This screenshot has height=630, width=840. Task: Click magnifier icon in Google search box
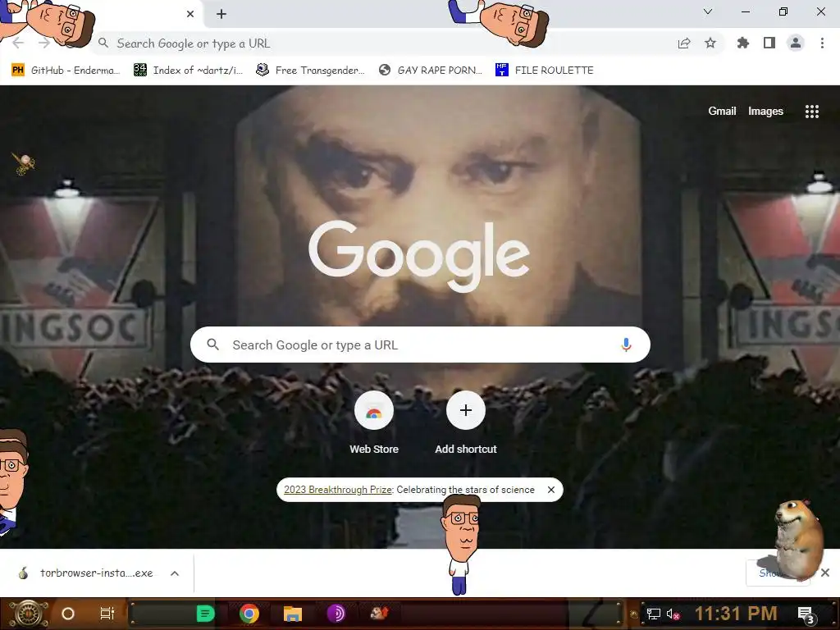point(212,345)
